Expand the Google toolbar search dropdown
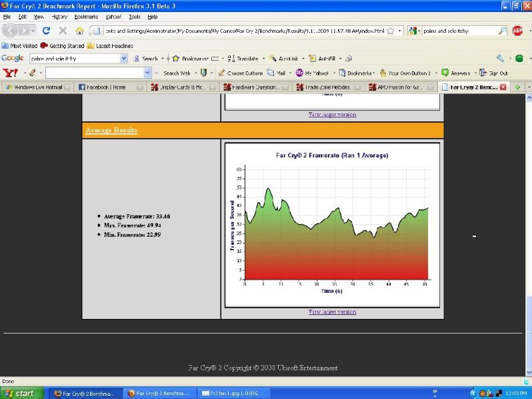 click(124, 59)
